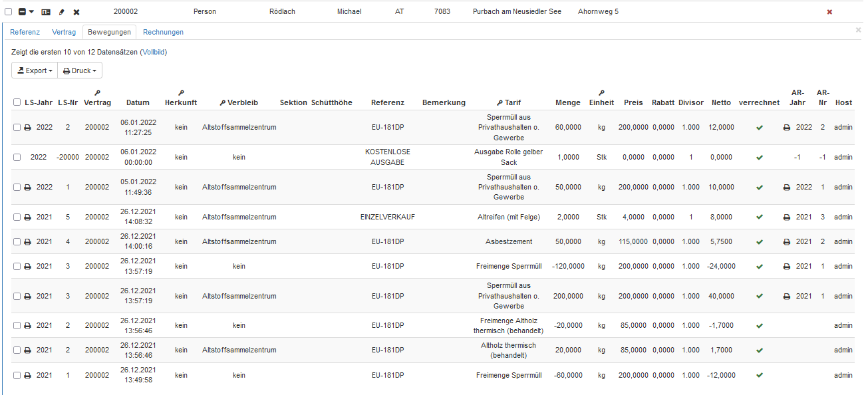Print invoice AR 2021 Nr 3
The width and height of the screenshot is (868, 395).
[787, 217]
